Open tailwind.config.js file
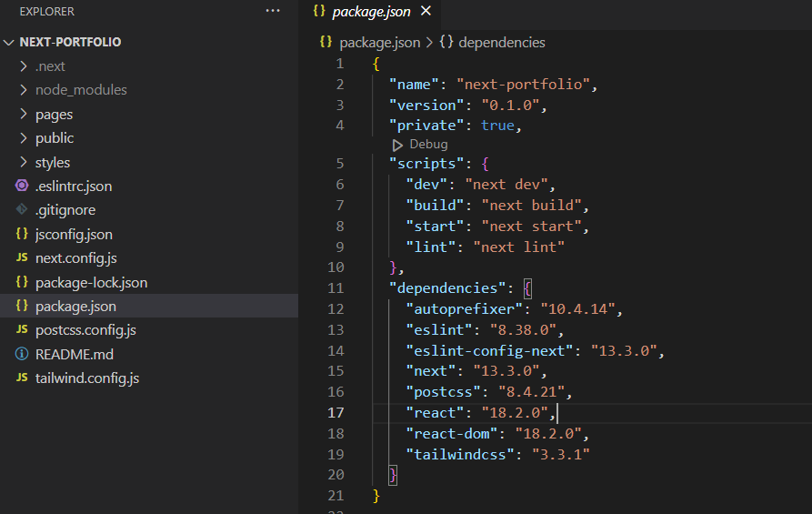Image resolution: width=812 pixels, height=514 pixels. 87,378
